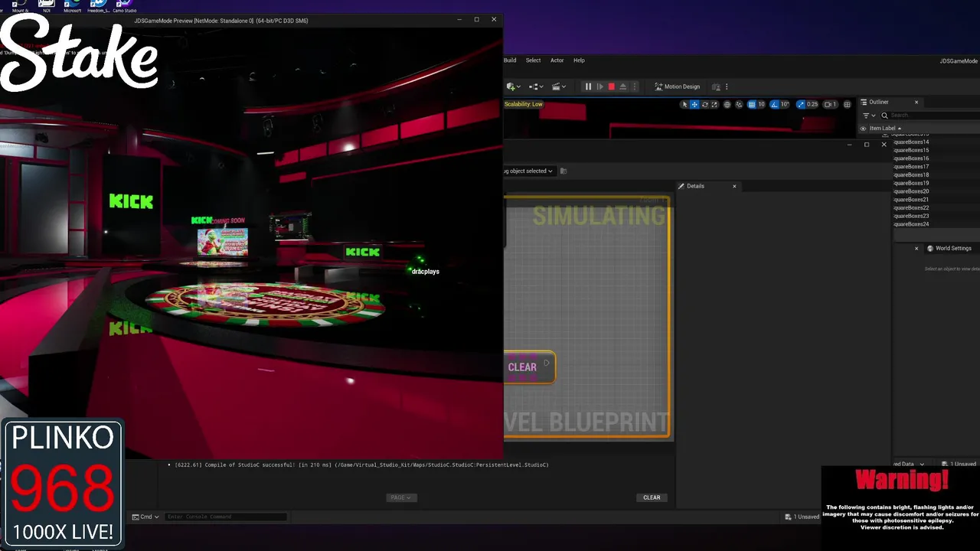Viewport: 980px width, 551px height.
Task: Click the compile of StudioC successful log line
Action: point(361,465)
